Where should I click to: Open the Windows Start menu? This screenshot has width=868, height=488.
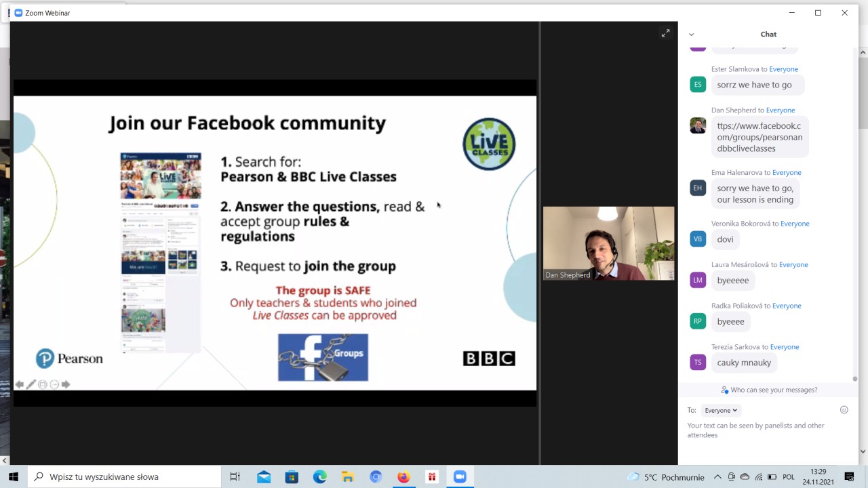13,477
